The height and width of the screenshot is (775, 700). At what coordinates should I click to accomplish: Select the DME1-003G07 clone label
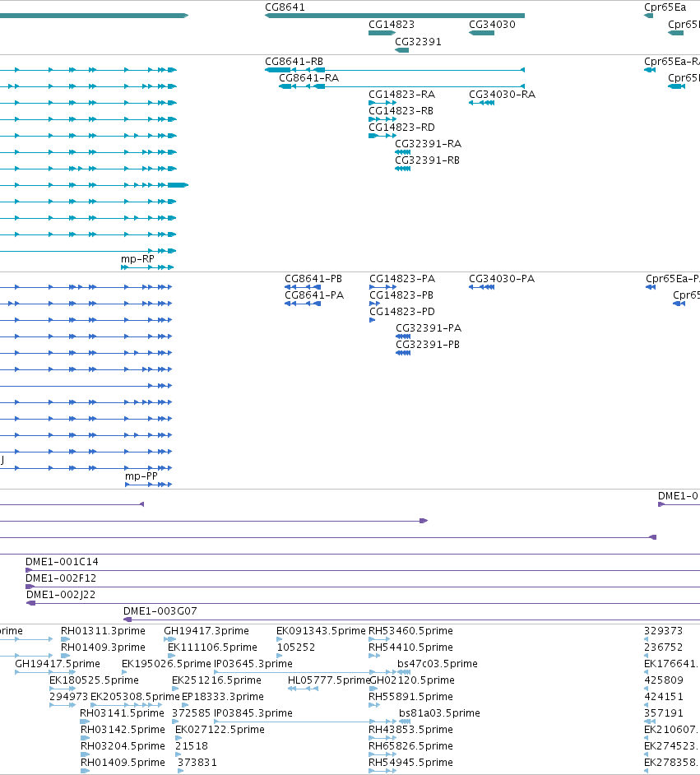160,611
